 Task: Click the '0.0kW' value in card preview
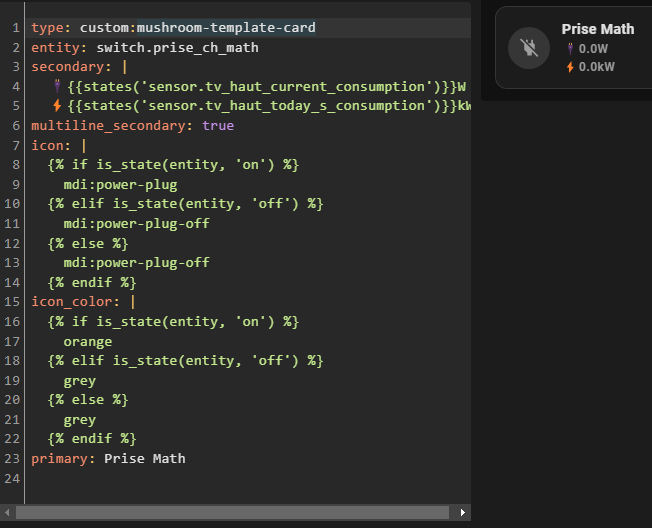[x=596, y=67]
